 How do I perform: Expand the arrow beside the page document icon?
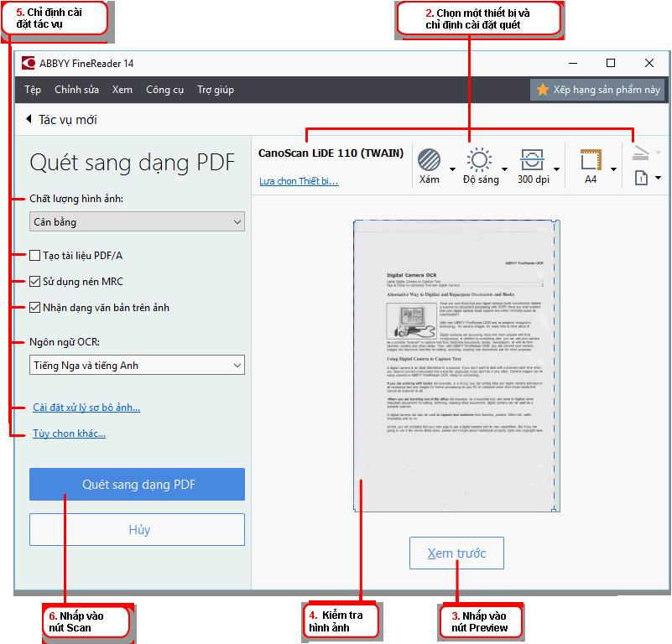pos(658,178)
